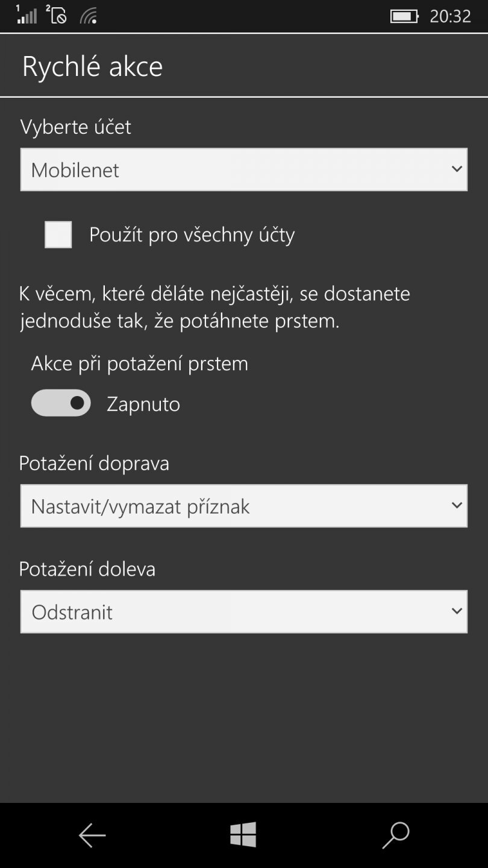Tap the "Akce při potažení prstem" label
The image size is (488, 868).
tap(139, 363)
